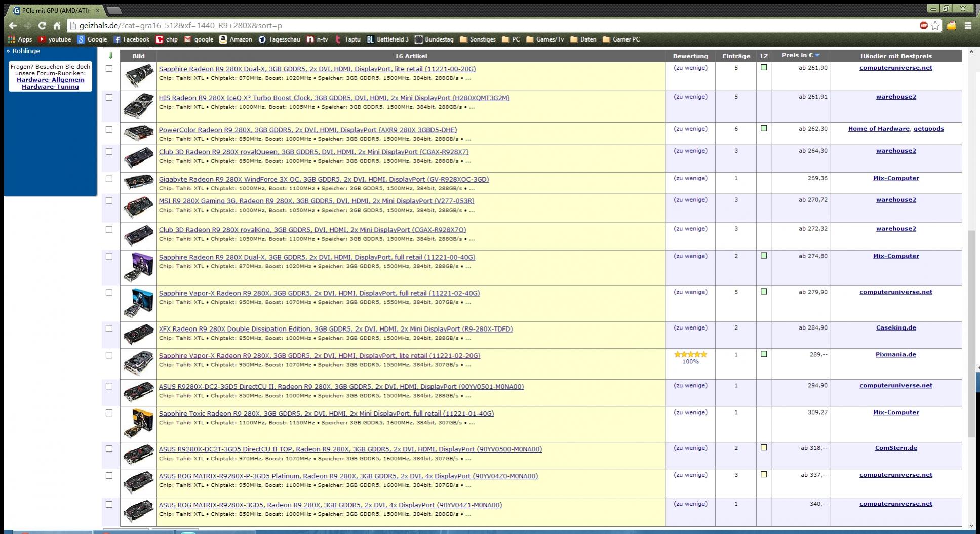Click the browser forward arrow
This screenshot has height=534, width=980.
pos(27,26)
